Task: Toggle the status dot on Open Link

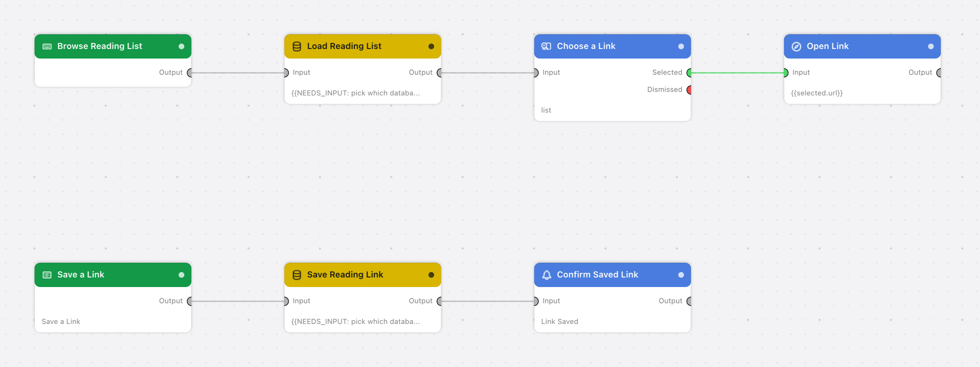Action: tap(931, 46)
